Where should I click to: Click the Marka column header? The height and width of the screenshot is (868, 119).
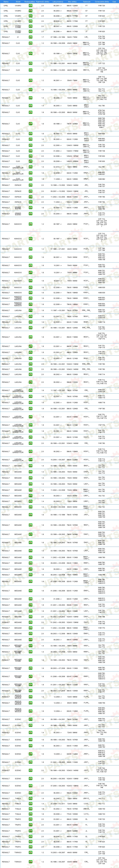tap(6, 1)
